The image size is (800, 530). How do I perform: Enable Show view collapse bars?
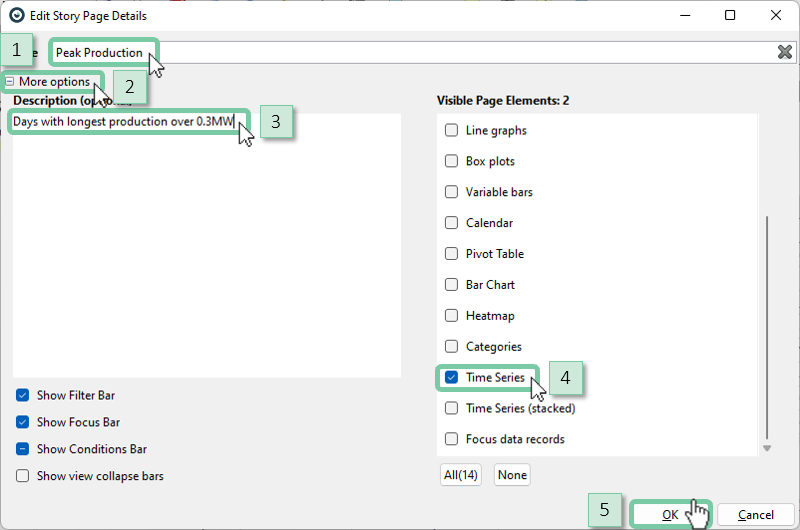point(22,476)
